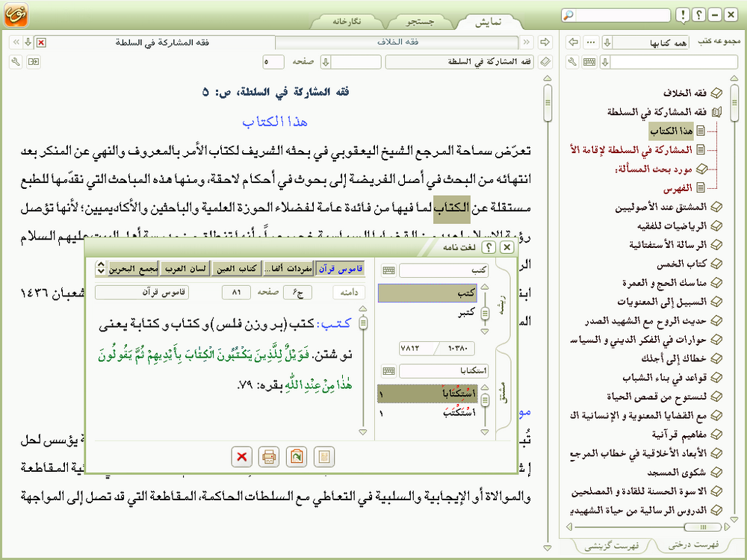Switch to the نمایش tab
This screenshot has width=747, height=560.
(x=489, y=22)
